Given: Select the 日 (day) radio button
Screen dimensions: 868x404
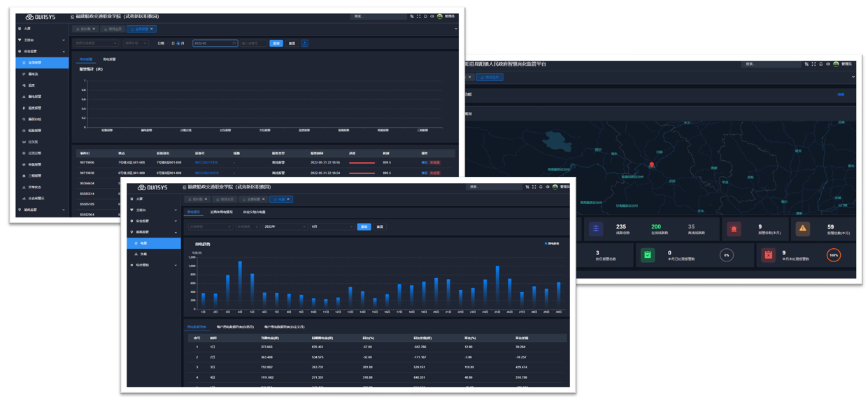Looking at the screenshot, I should 169,43.
